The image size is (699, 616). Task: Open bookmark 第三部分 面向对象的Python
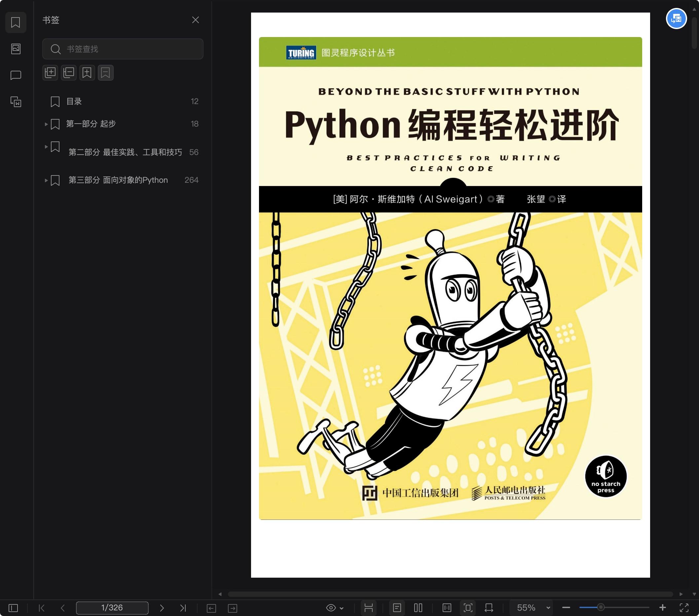click(x=118, y=180)
